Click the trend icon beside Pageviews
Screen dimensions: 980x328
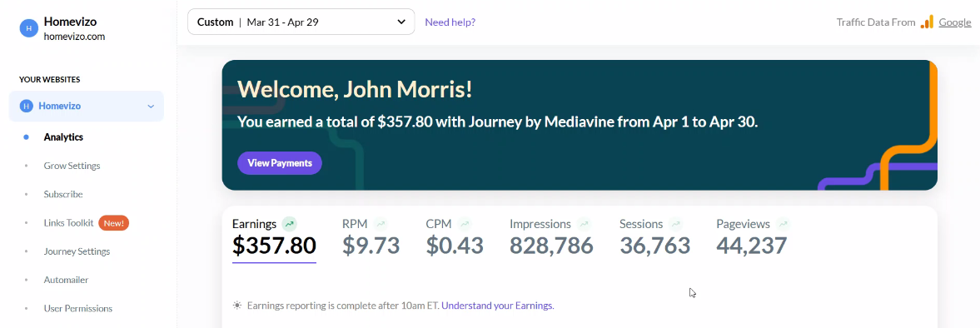tap(783, 224)
